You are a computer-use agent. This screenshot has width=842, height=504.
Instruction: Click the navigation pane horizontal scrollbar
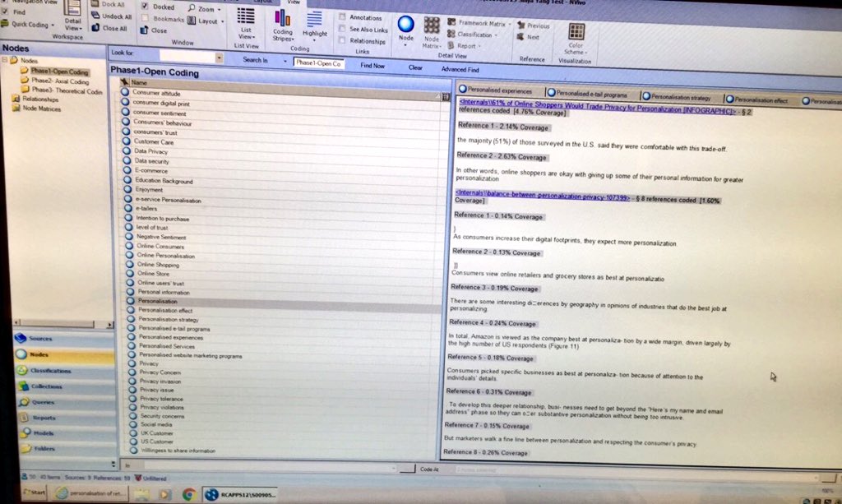click(x=63, y=324)
